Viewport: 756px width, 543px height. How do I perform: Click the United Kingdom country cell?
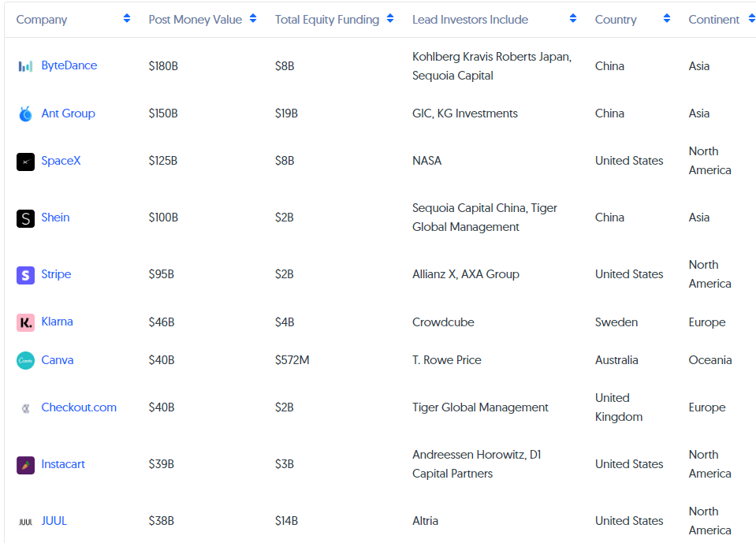(x=619, y=407)
